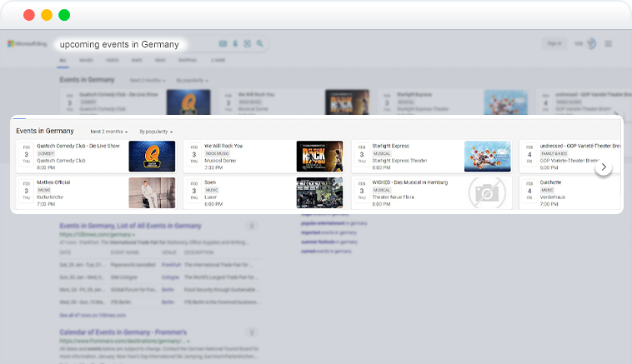Click the Microsoft Bing logo
Screen dimensions: 632x364
coord(27,43)
